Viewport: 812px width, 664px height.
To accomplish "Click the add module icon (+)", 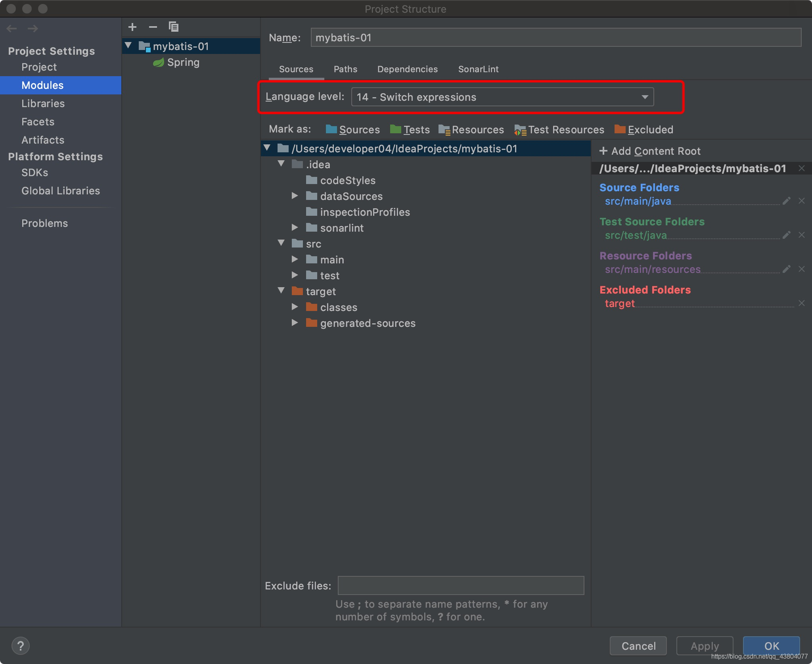I will point(133,27).
